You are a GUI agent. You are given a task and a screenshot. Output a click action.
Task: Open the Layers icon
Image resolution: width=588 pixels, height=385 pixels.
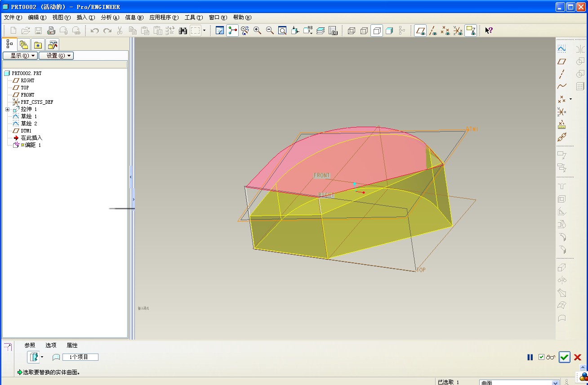click(321, 31)
